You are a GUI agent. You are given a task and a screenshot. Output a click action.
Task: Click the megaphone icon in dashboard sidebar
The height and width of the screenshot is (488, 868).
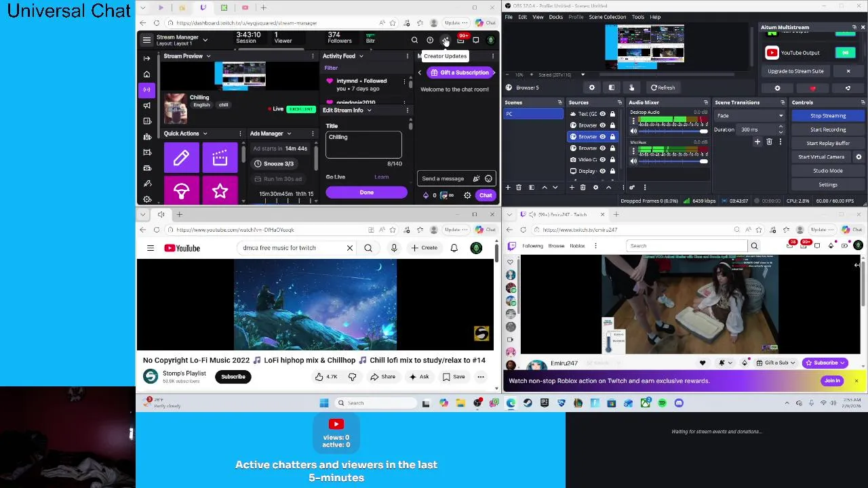coord(146,105)
